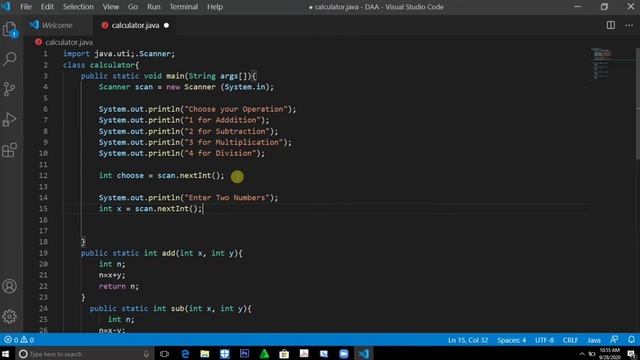The image size is (640, 360).
Task: Click the VS Code logo in title bar
Action: (x=6, y=7)
